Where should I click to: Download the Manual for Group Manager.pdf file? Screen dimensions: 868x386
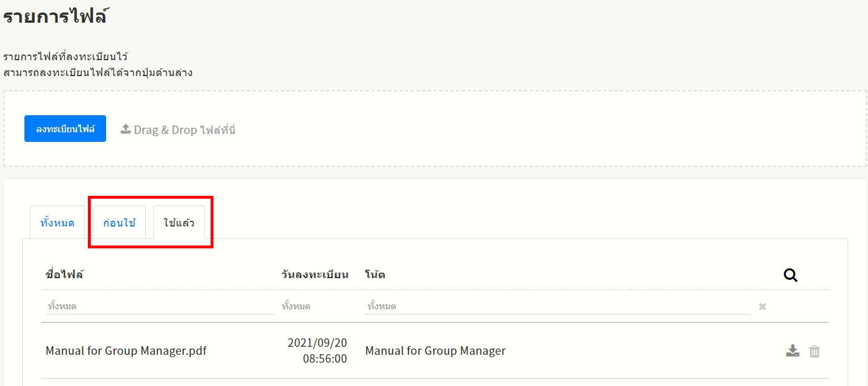click(793, 351)
